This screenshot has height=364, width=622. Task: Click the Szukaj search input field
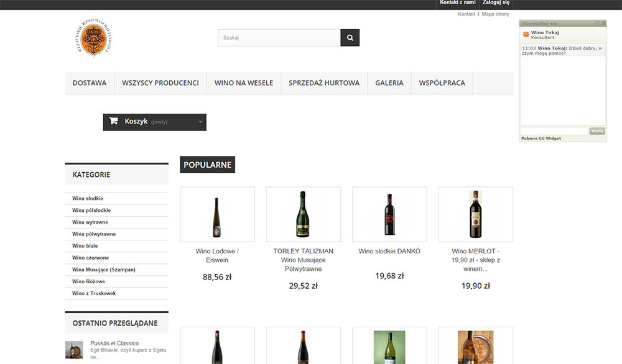[x=278, y=37]
